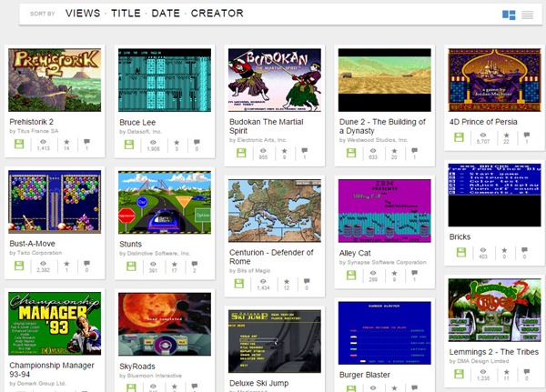The image size is (546, 392).
Task: Open the Lemmings 2 Tribes thumbnail
Action: pyautogui.click(x=495, y=310)
